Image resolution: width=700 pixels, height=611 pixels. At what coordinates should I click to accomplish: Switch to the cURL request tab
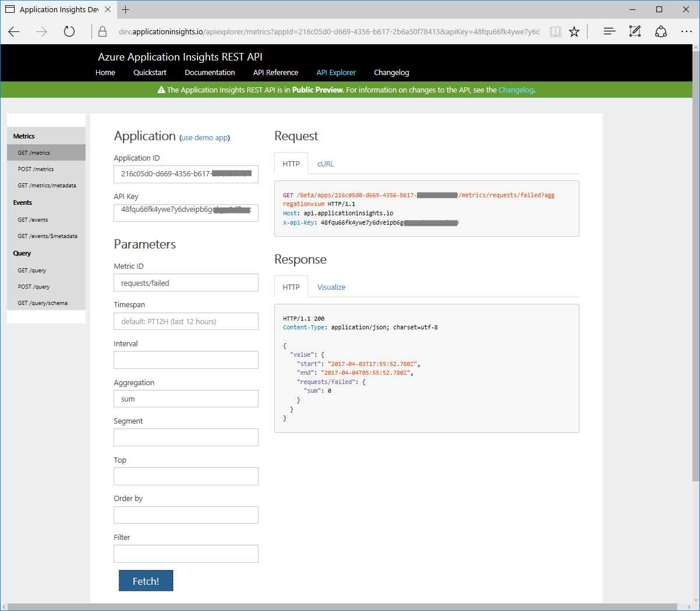pyautogui.click(x=325, y=164)
